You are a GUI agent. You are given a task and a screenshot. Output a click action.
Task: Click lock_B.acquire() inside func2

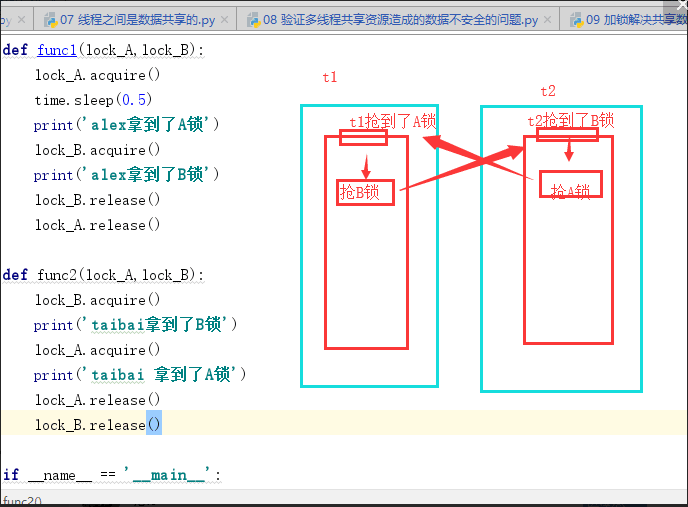(97, 300)
